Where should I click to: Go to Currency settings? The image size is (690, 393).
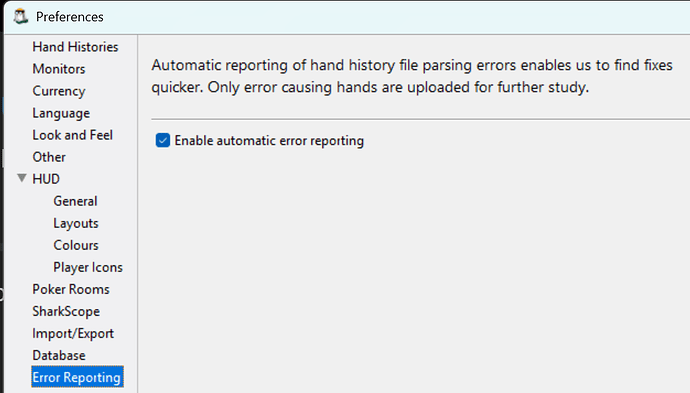[x=59, y=91]
